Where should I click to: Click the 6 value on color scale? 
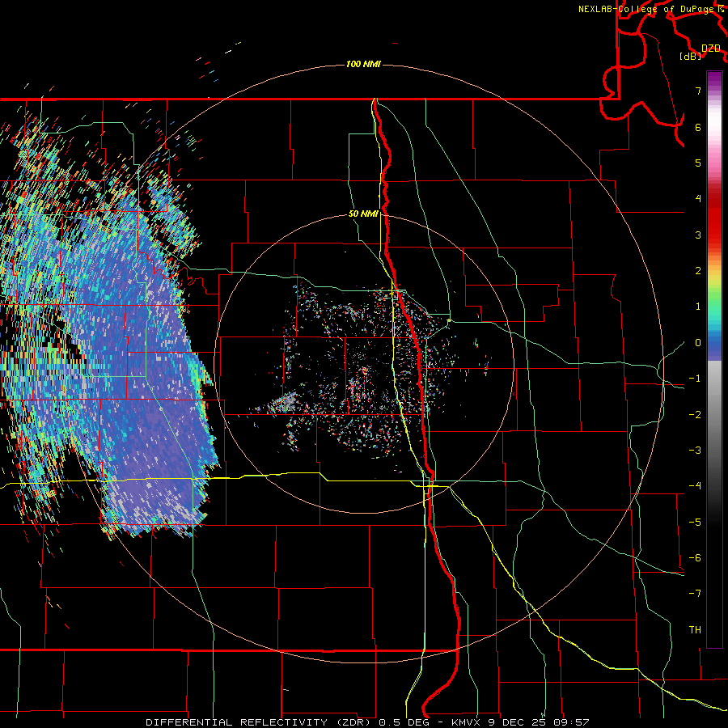[x=698, y=127]
